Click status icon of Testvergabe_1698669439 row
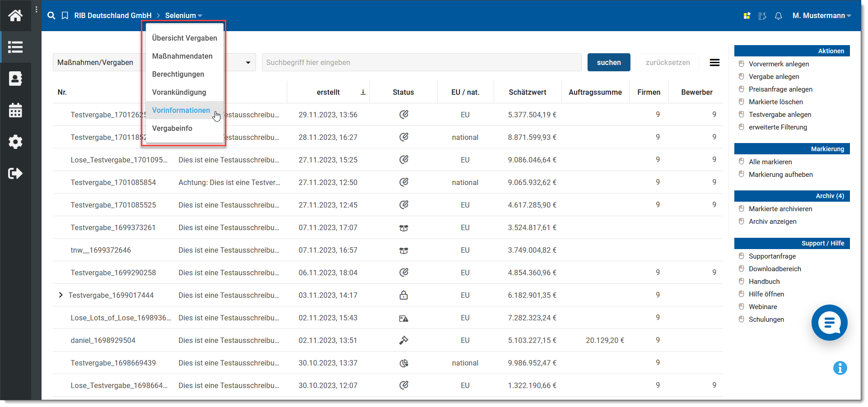 [x=404, y=363]
